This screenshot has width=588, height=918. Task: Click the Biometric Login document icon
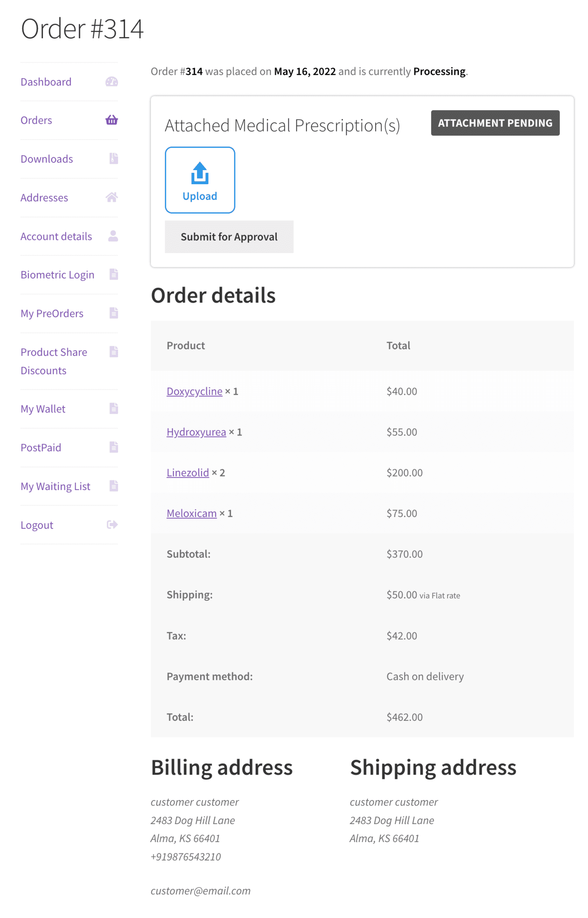(x=114, y=274)
